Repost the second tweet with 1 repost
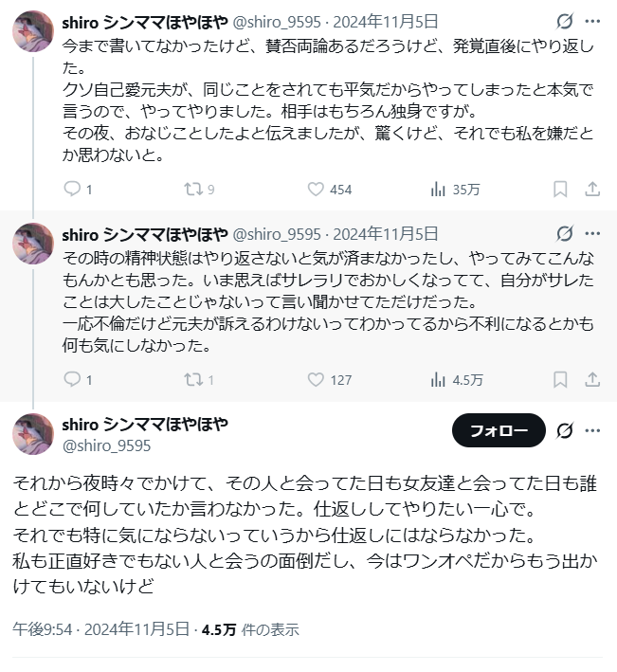This screenshot has width=617, height=672. click(x=193, y=379)
